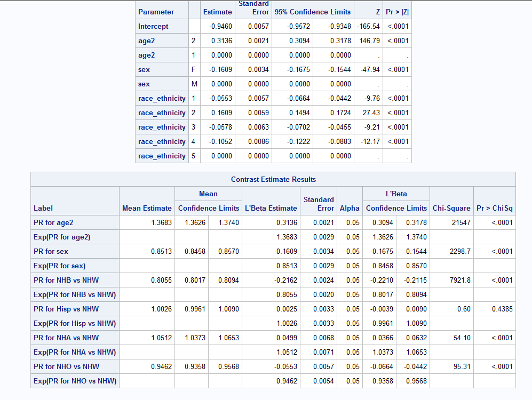Click the Intercept row label
532x400 pixels.
pyautogui.click(x=153, y=26)
